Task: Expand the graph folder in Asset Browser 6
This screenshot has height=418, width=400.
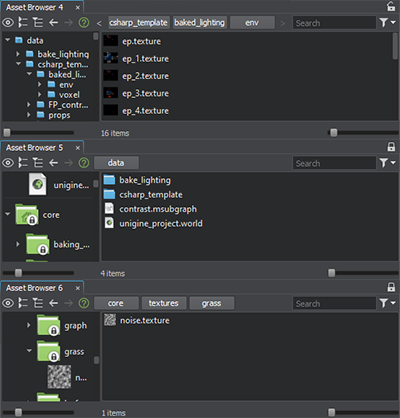Action: [x=29, y=325]
